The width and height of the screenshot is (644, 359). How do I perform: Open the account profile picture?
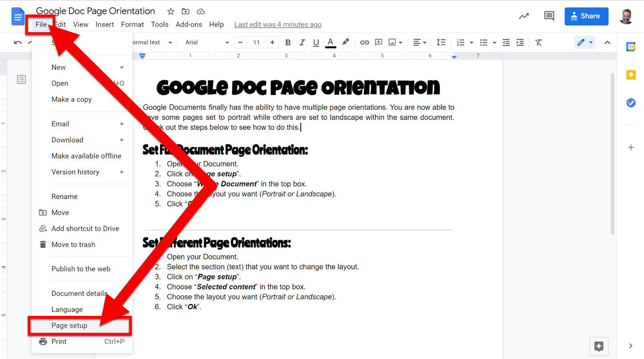(x=626, y=16)
